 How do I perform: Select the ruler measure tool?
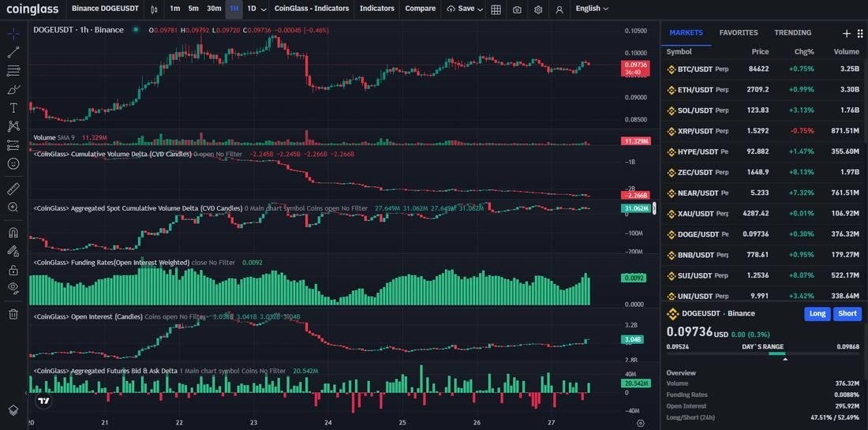pos(13,189)
